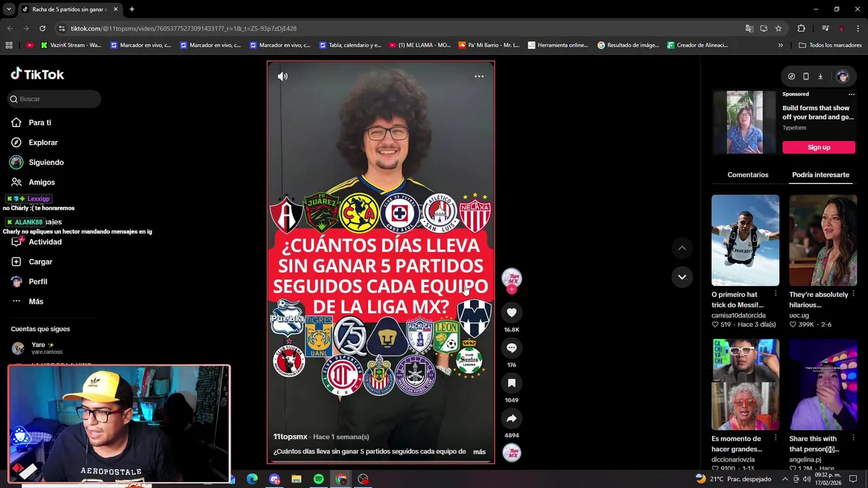Image resolution: width=868 pixels, height=488 pixels.
Task: Open the TikTok coins icon
Action: [791, 77]
